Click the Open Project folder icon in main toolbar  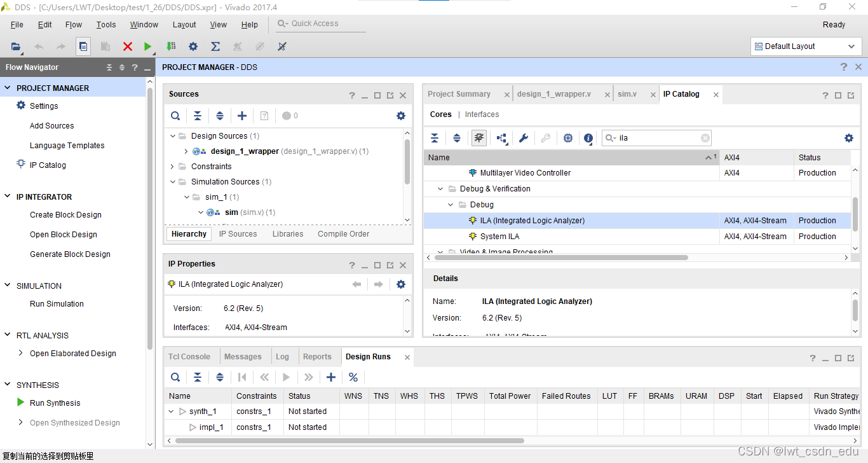(16, 46)
